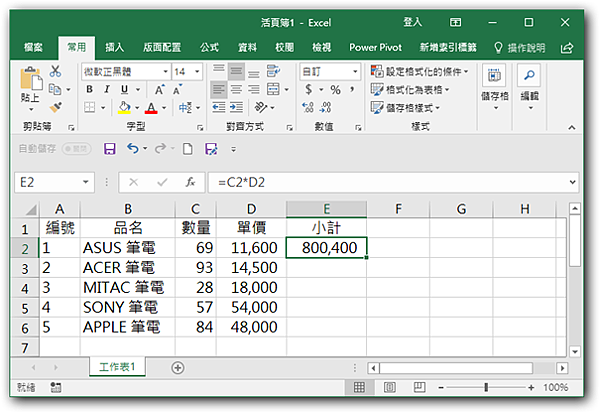Align text right
Viewport: 600px width, 413px height.
coord(253,90)
